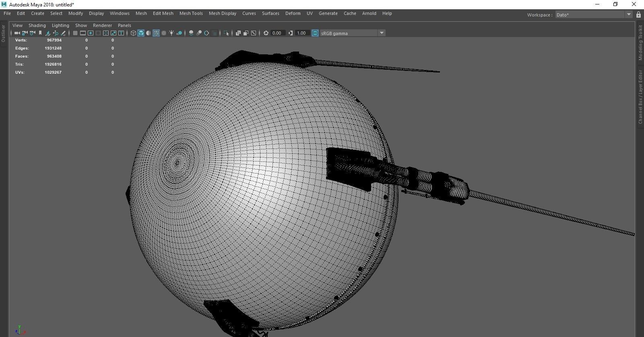This screenshot has width=644, height=337.
Task: Toggle the Shadows icon
Action: click(180, 33)
